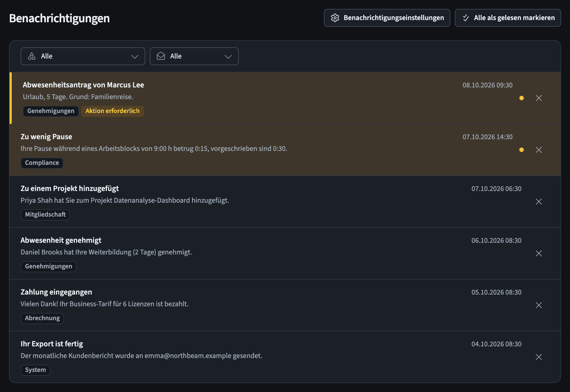Click the checkmark icon for mark all read
Viewport: 570px width, 392px height.
pyautogui.click(x=466, y=18)
